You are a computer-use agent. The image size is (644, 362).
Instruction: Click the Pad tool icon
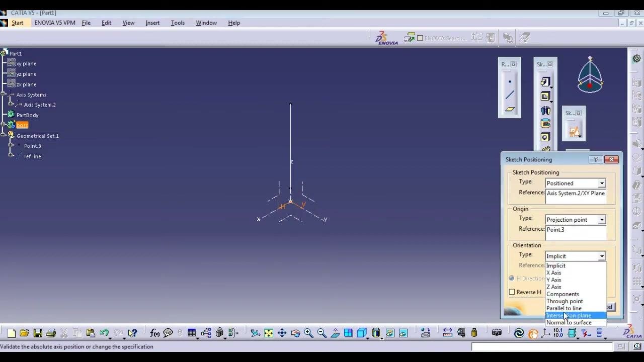pyautogui.click(x=545, y=82)
